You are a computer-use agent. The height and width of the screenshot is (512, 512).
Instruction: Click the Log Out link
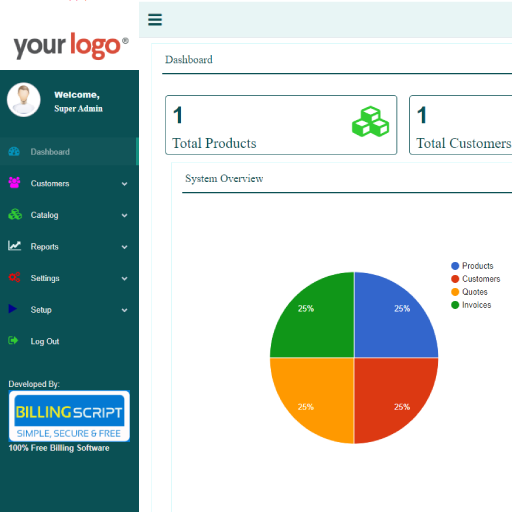(x=69, y=341)
